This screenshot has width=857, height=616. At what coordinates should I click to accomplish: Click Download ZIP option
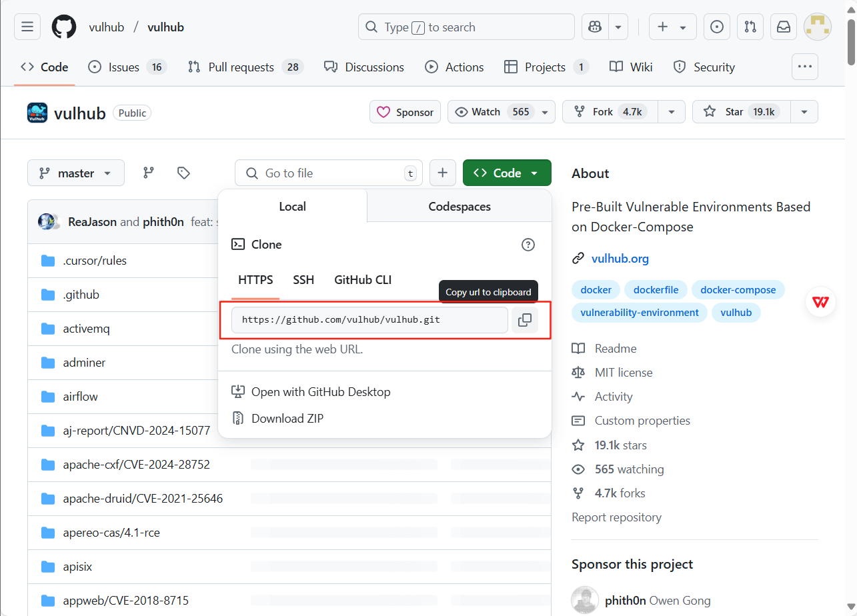(277, 419)
